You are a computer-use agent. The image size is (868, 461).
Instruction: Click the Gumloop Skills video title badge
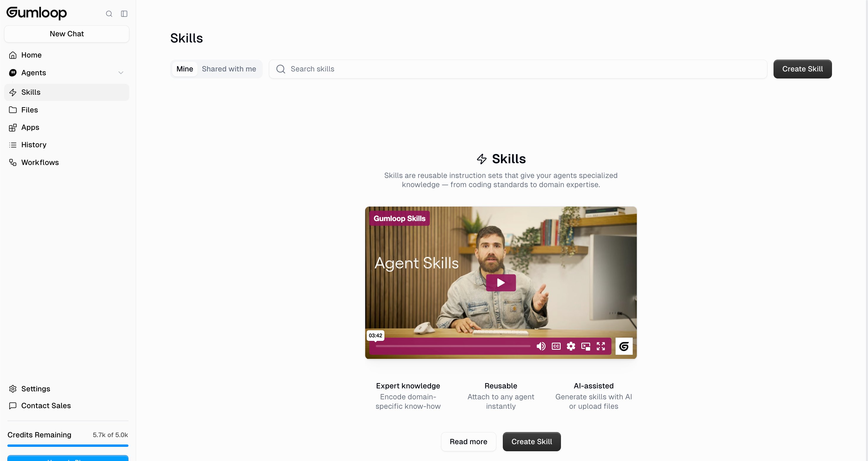pos(399,218)
